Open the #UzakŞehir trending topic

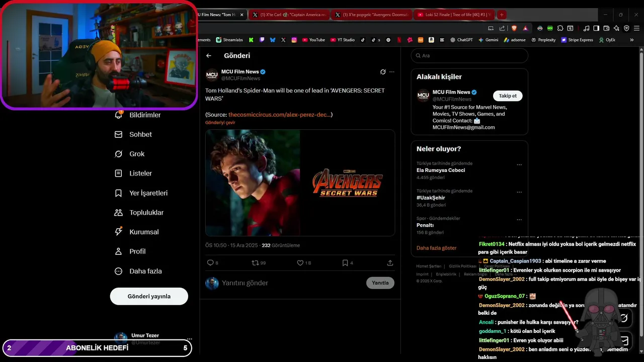pos(431,198)
